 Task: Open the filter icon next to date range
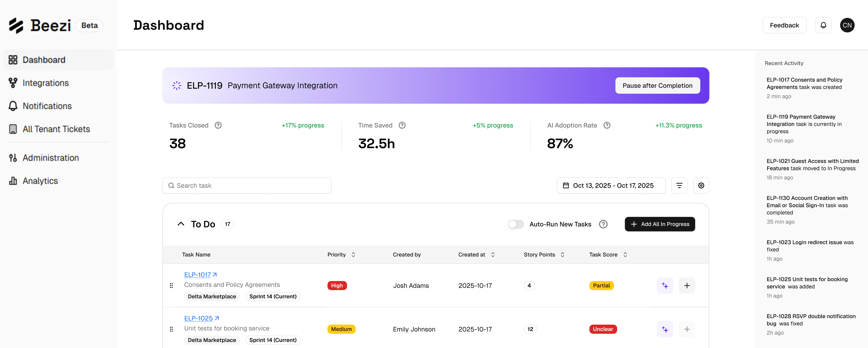click(x=679, y=186)
